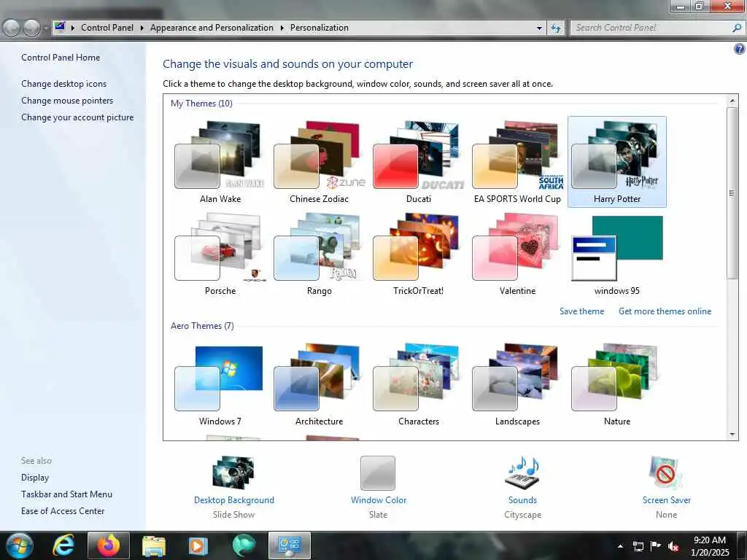Screen dimensions: 747x560
Task: Open Screen Saver settings icon
Action: 666,472
